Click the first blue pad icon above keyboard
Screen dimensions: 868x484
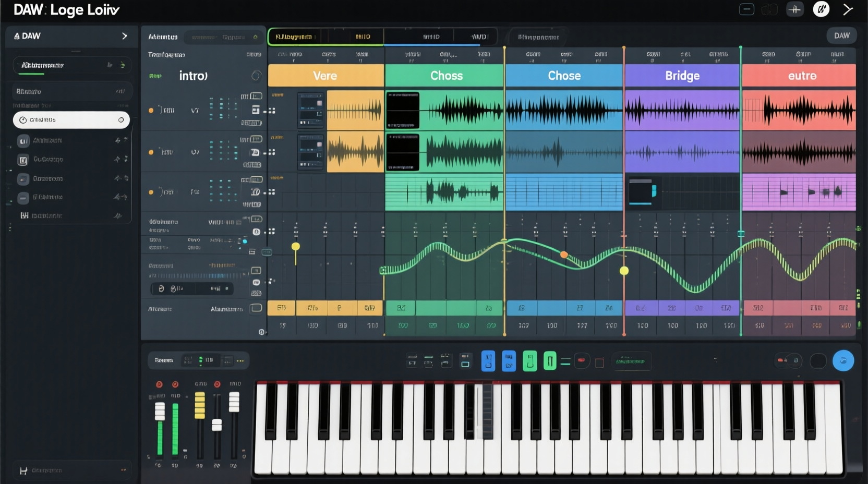tap(488, 360)
